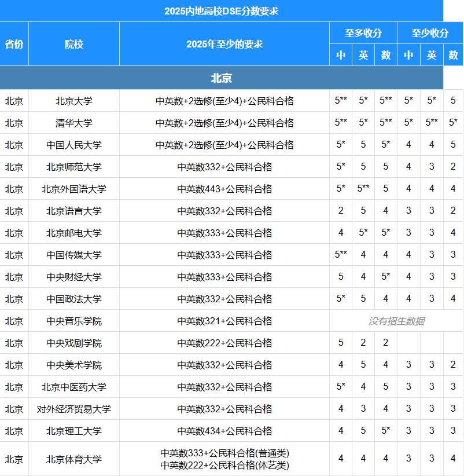Image resolution: width=464 pixels, height=476 pixels.
Task: Click the 北京师范大学 cell
Action: pyautogui.click(x=73, y=167)
